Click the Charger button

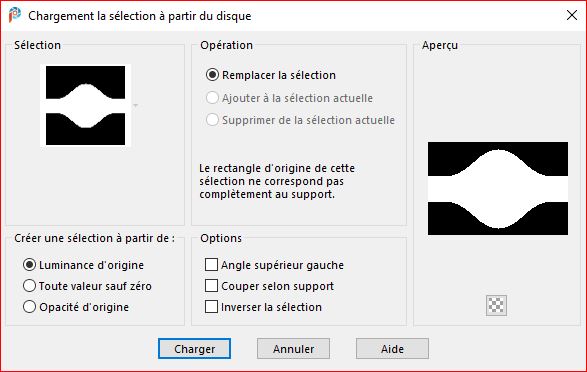194,349
